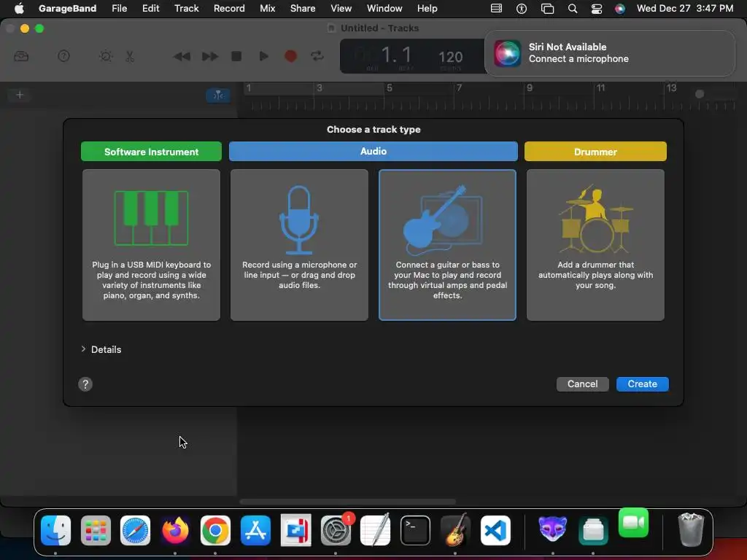The image size is (747, 560).
Task: Open the Edit menu
Action: coord(150,8)
